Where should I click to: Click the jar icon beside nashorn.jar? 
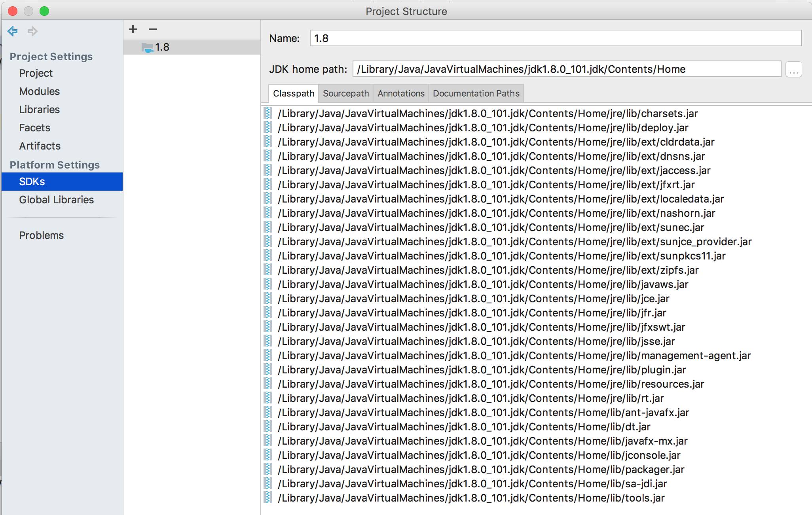click(x=268, y=213)
